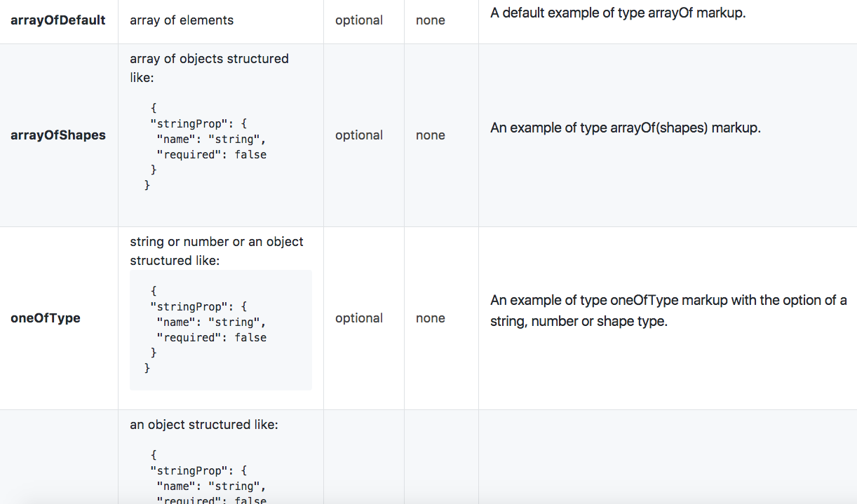Screen dimensions: 857x504
Task: Click the optional cell in arrayOfShapes row
Action: tap(359, 135)
